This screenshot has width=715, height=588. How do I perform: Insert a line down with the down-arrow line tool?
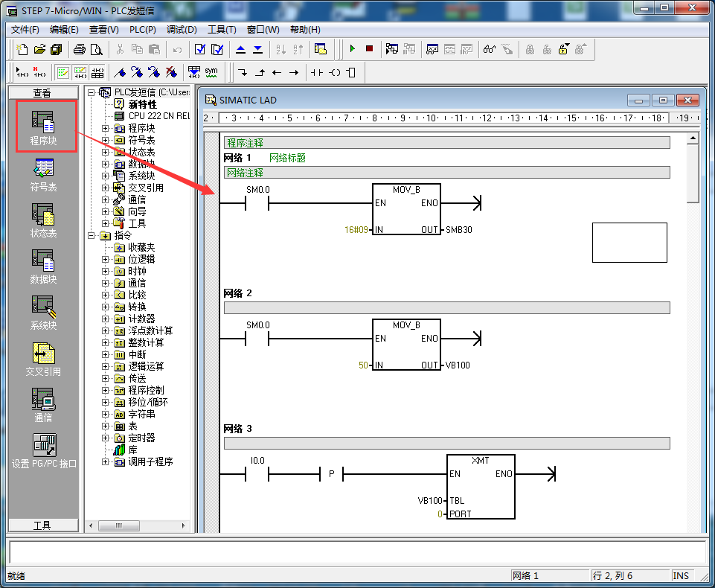(x=243, y=72)
